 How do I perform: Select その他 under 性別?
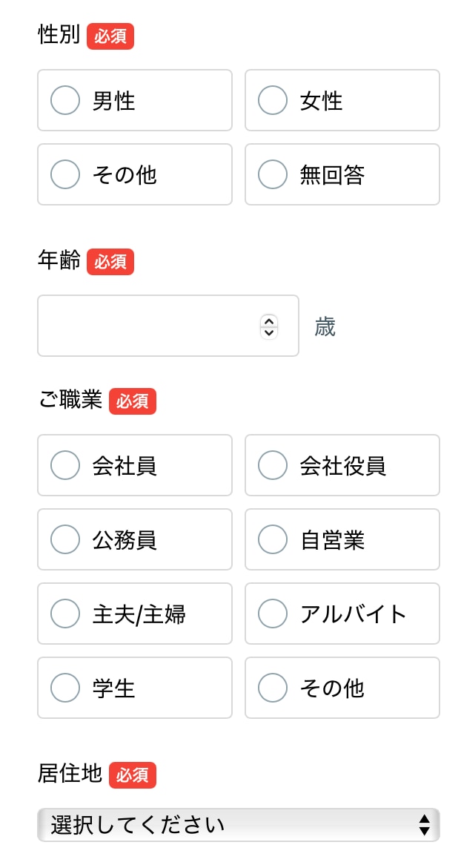tap(65, 174)
